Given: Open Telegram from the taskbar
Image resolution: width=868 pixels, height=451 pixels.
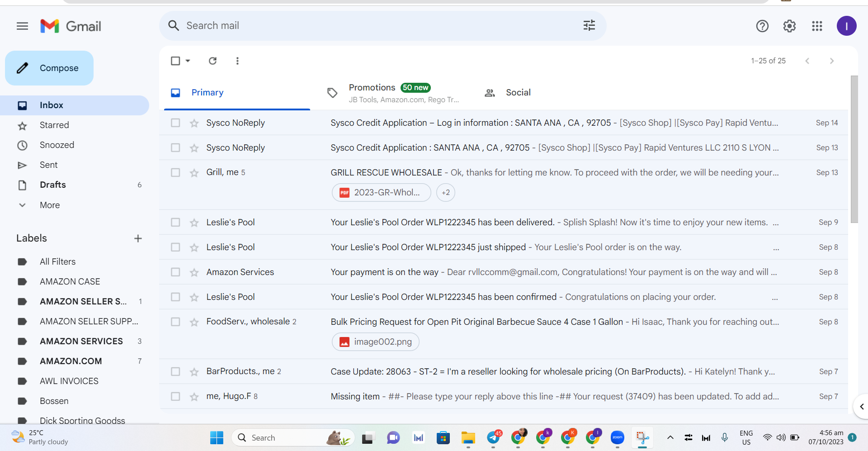Looking at the screenshot, I should 493,437.
